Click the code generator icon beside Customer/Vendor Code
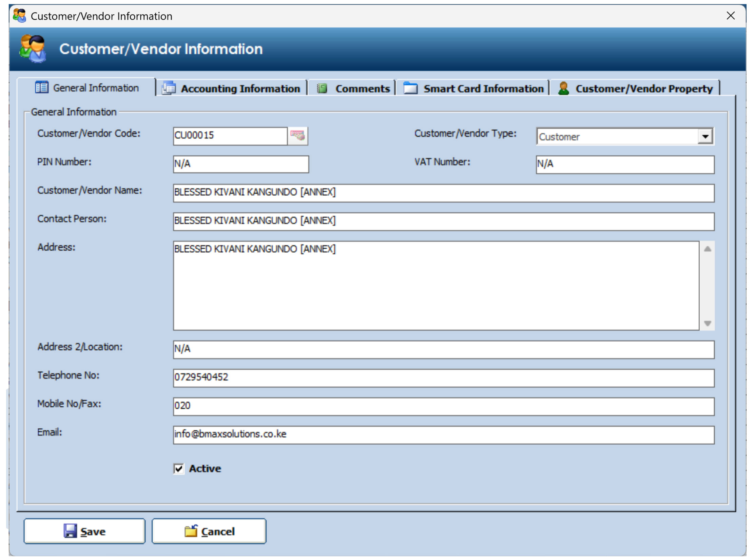 pos(297,136)
